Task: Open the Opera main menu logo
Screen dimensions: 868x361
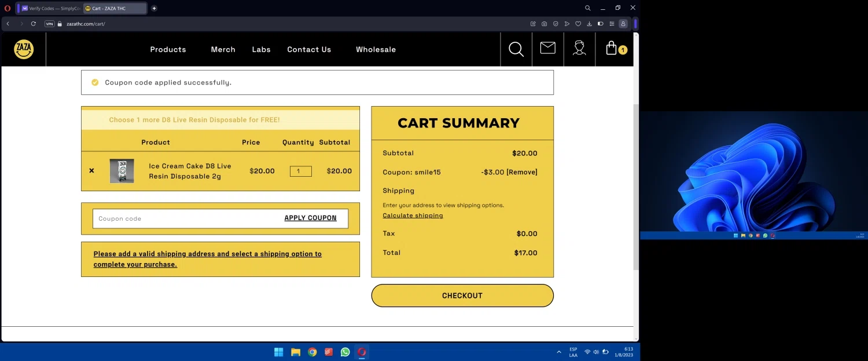Action: pos(8,8)
